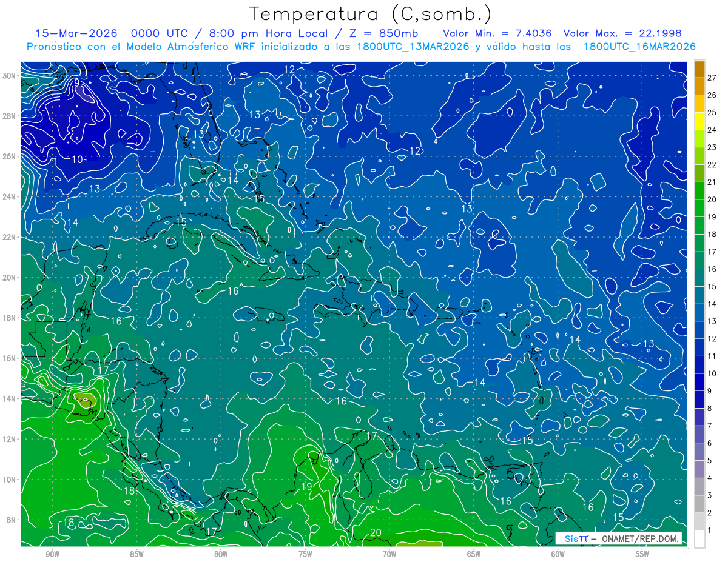Click color bar legend value 23
The height and width of the screenshot is (562, 728).
[712, 147]
